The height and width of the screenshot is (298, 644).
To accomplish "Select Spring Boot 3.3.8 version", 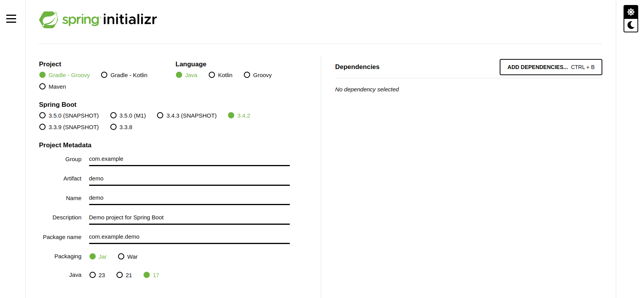I will point(122,127).
